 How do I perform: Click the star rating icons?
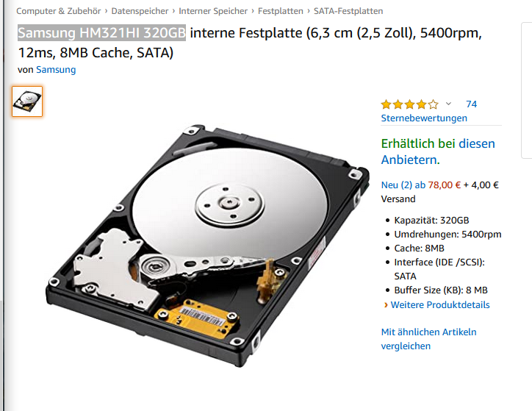pyautogui.click(x=410, y=104)
